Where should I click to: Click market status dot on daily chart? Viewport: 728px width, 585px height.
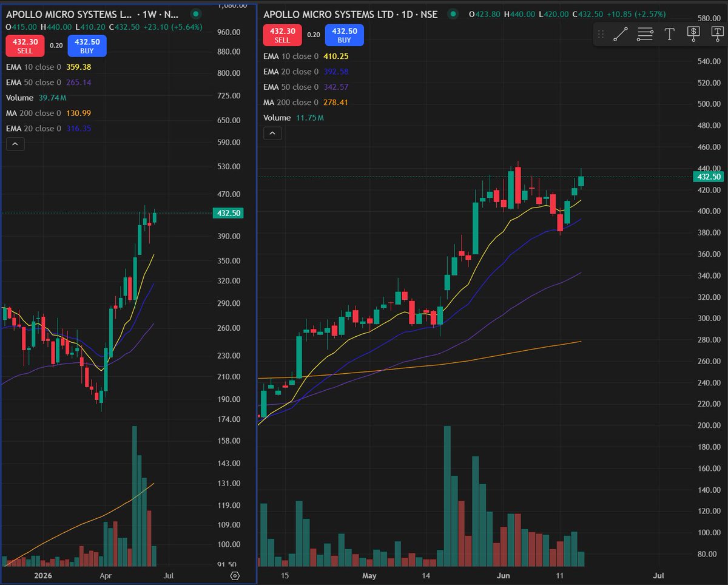452,14
